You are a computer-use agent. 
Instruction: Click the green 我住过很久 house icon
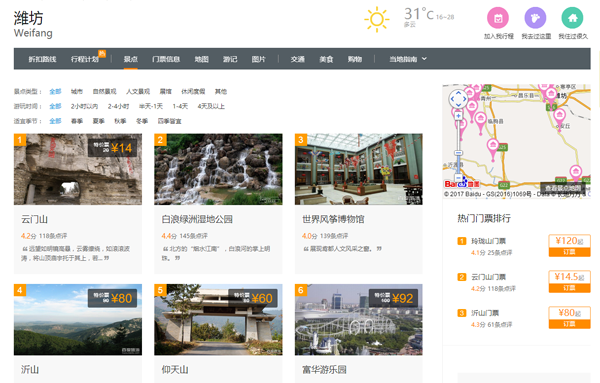coord(572,18)
